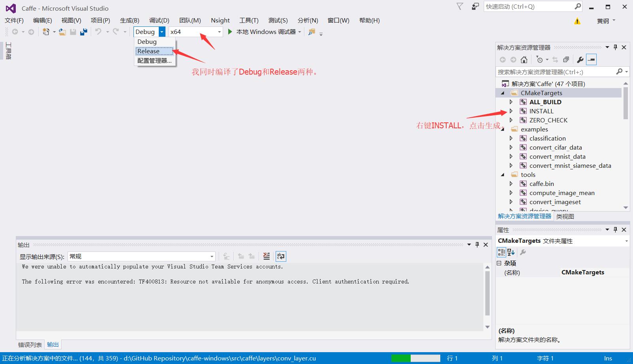
Task: Click the Quick Launch search icon
Action: 578,6
